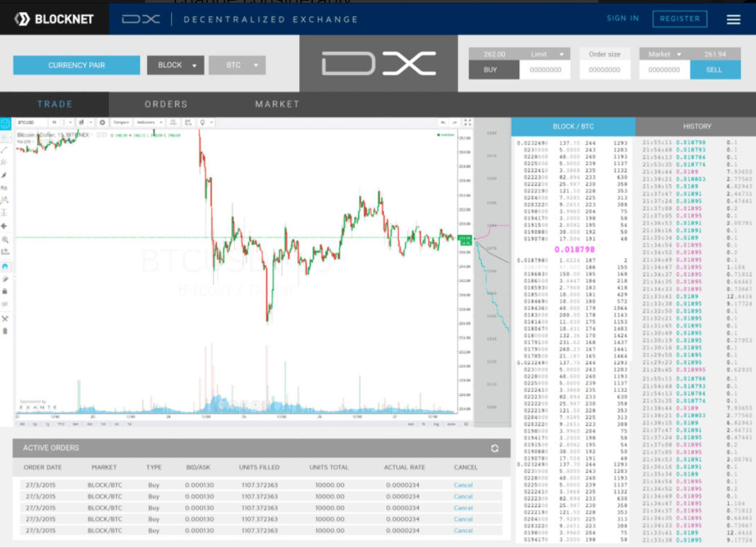Open the hamburger menu in the header
Image resolution: width=756 pixels, height=548 pixels.
tap(733, 19)
